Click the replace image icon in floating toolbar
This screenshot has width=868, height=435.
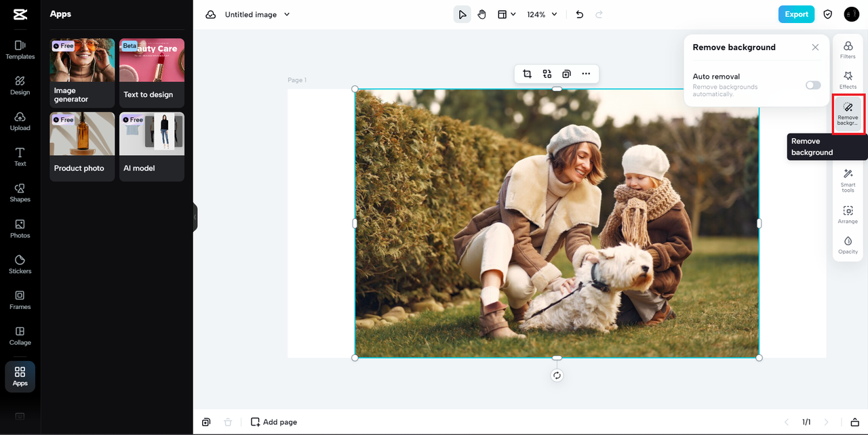point(547,74)
